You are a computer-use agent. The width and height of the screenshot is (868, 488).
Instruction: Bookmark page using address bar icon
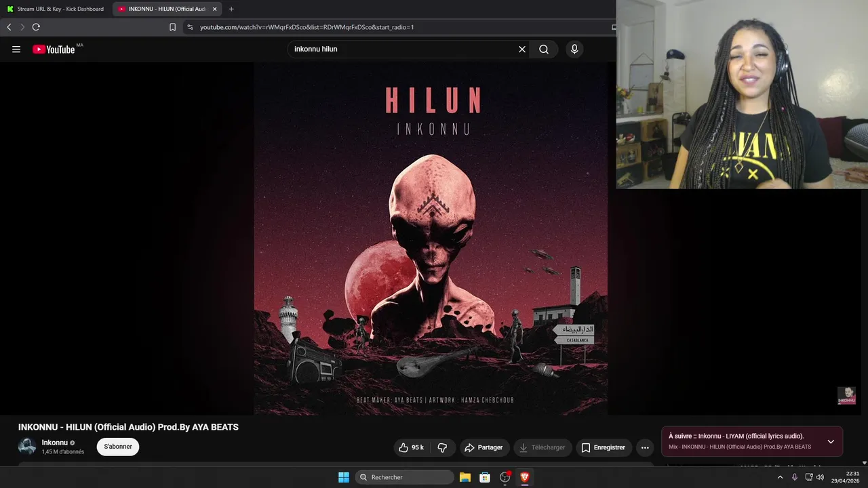[172, 27]
